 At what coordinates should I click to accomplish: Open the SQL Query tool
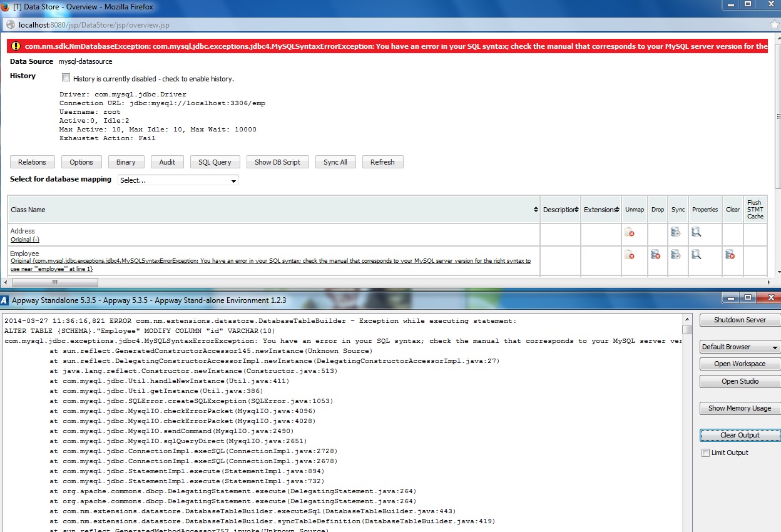pos(215,162)
